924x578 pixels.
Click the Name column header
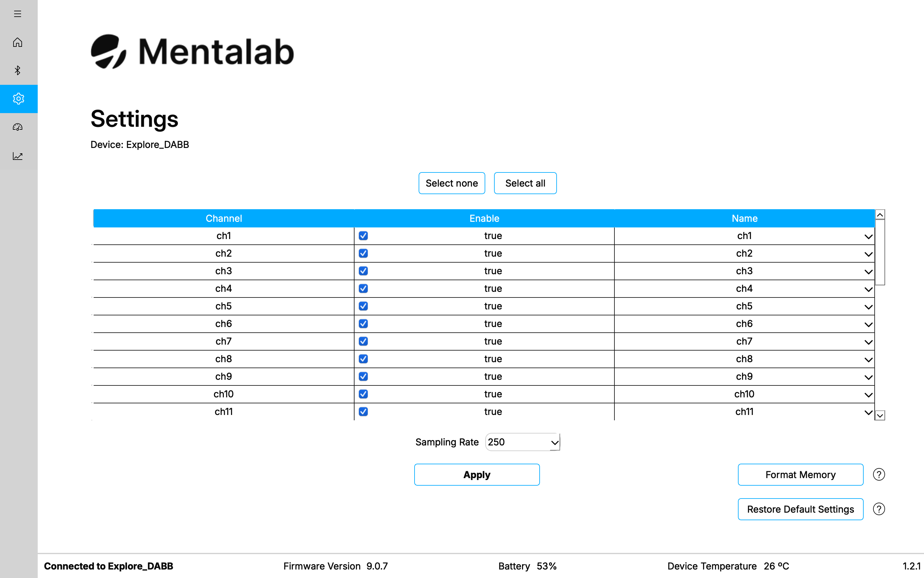coord(745,218)
